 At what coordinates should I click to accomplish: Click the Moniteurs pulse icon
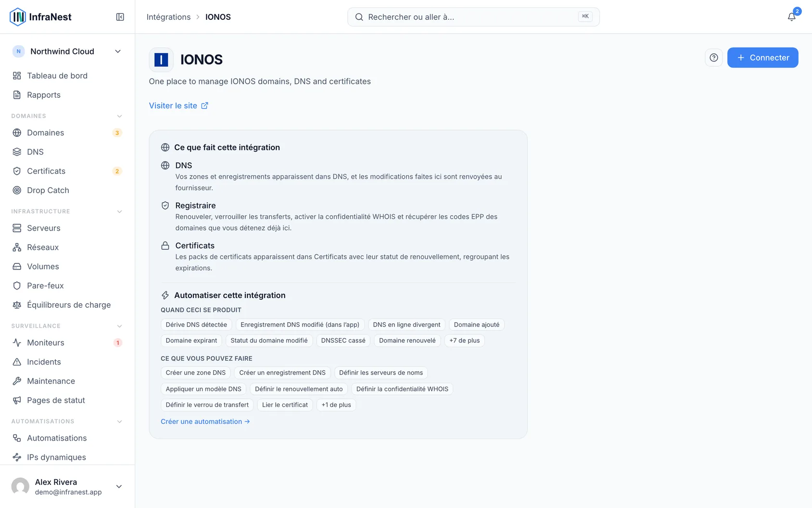click(17, 342)
